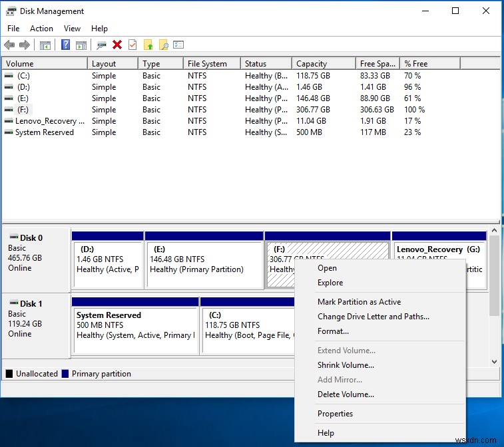Screen dimensions: 504x447
Task: Sort by the Capacity column header
Action: (x=324, y=64)
